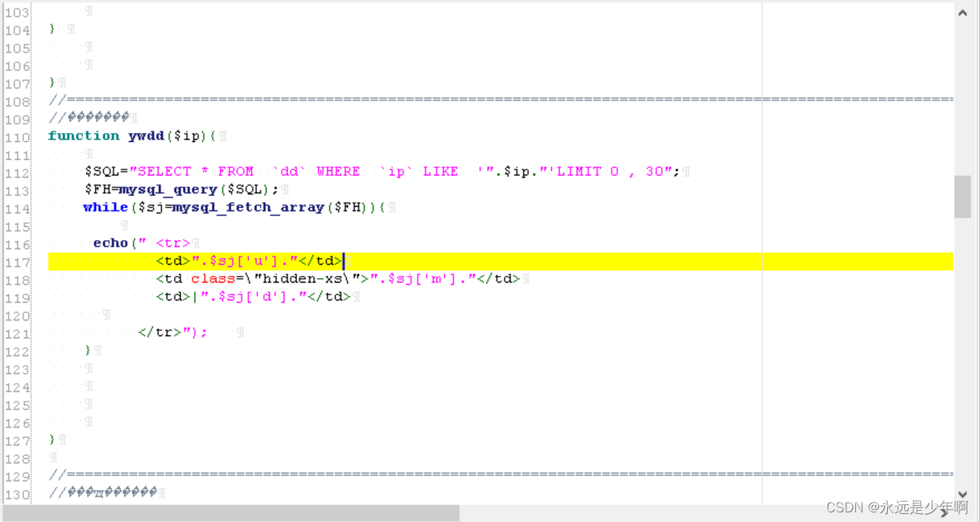This screenshot has width=980, height=522.
Task: Click 'mysql_fetch_array' on line 114
Action: coord(249,207)
